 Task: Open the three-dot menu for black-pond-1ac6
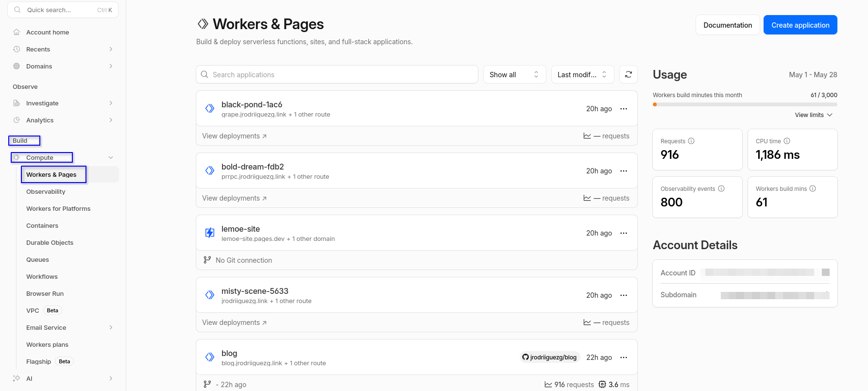(x=624, y=109)
